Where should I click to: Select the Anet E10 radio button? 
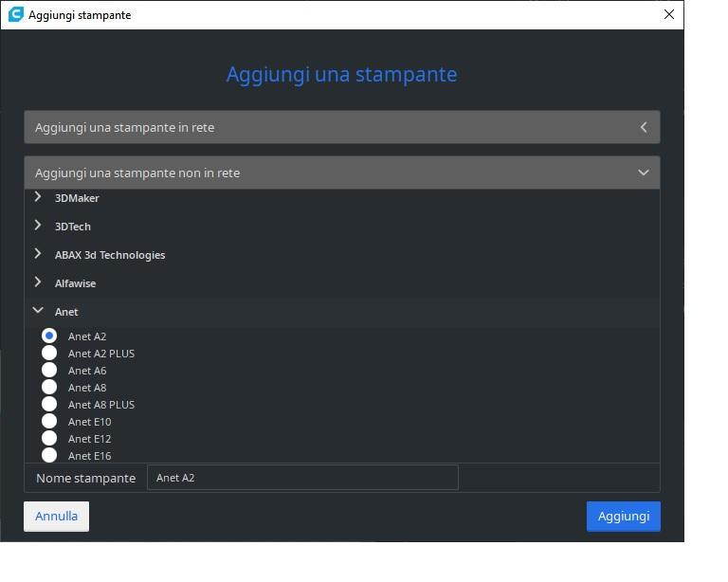[x=49, y=422]
